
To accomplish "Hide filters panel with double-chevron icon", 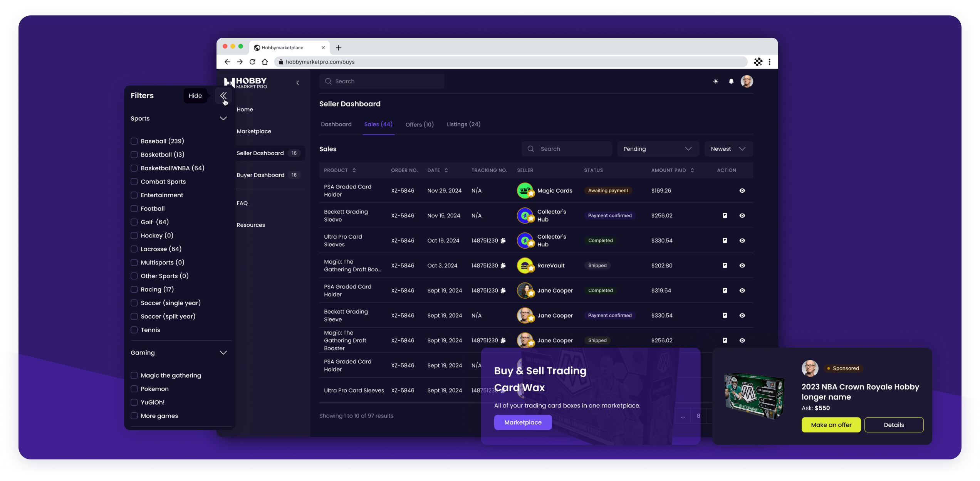I will coord(223,96).
